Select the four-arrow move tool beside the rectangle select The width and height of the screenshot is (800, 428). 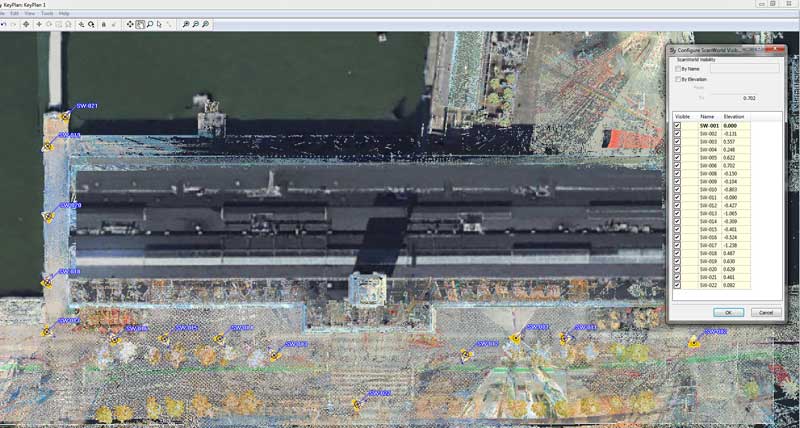point(130,24)
